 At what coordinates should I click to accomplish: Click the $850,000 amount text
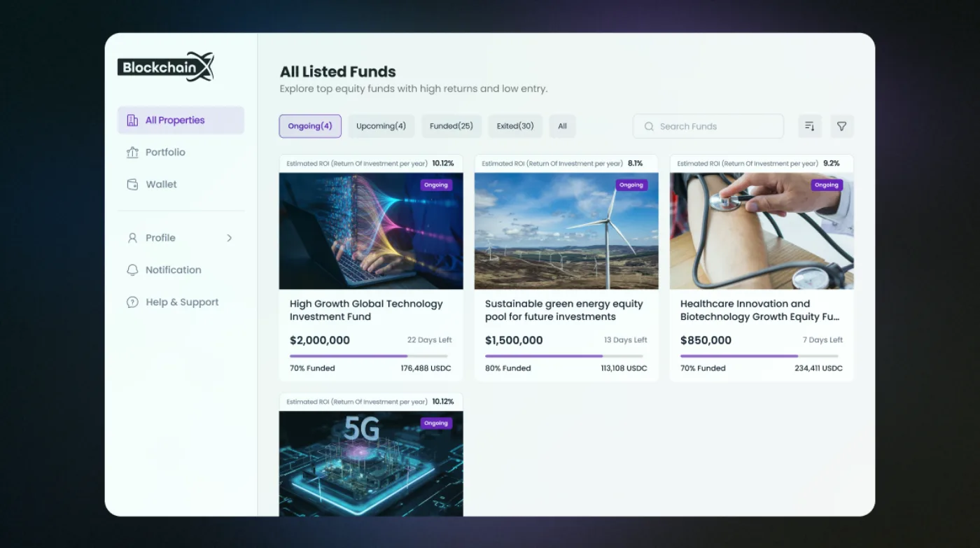(x=706, y=341)
